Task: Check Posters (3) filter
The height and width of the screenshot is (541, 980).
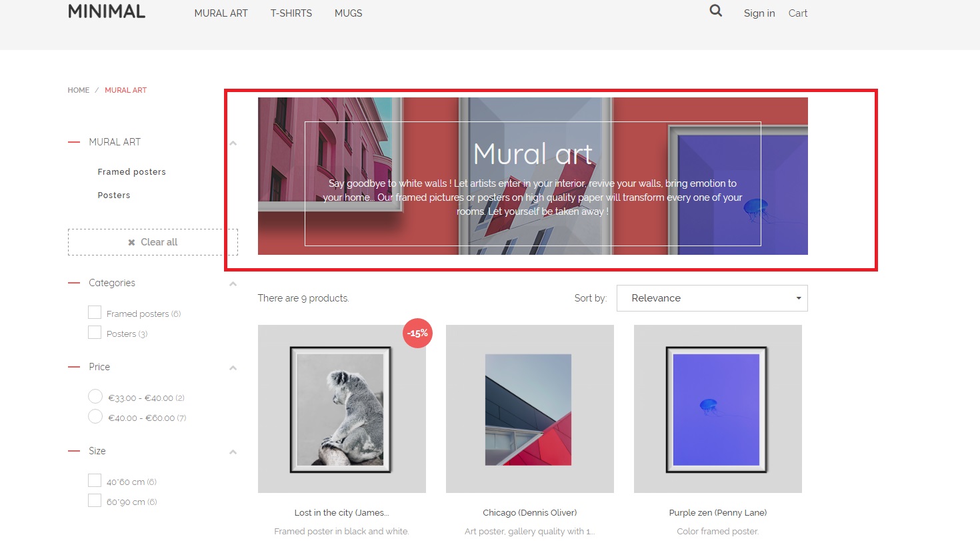Action: 95,332
